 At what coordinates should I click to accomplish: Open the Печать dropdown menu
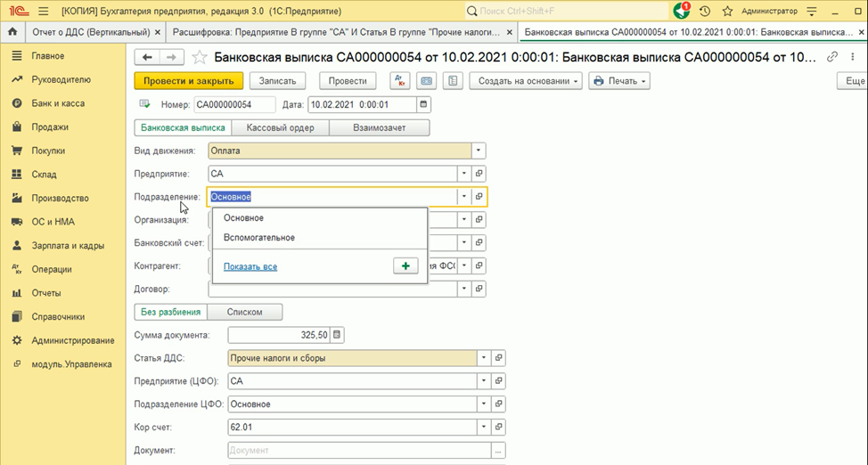pos(619,81)
